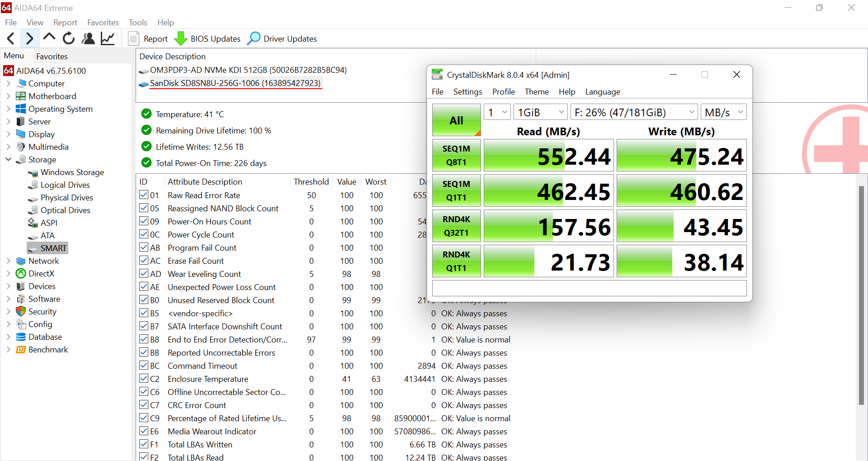Expand the Devices tree node
The height and width of the screenshot is (461, 868).
coord(8,286)
